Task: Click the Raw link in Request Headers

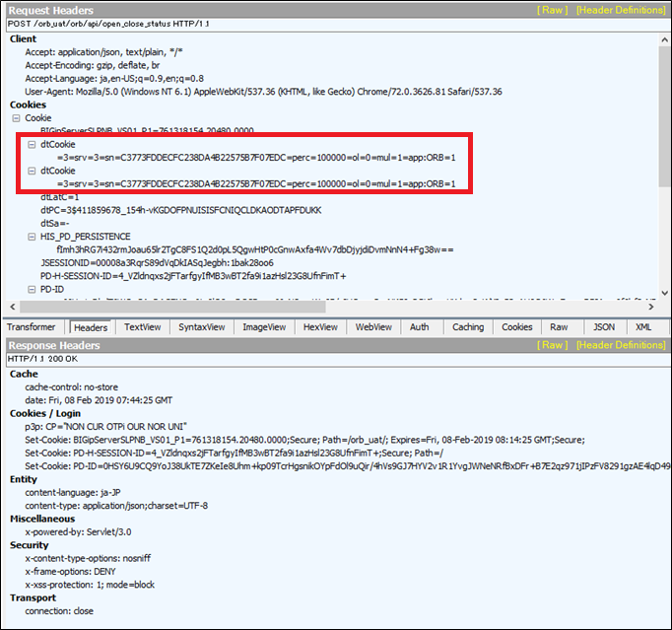Action: pyautogui.click(x=550, y=10)
